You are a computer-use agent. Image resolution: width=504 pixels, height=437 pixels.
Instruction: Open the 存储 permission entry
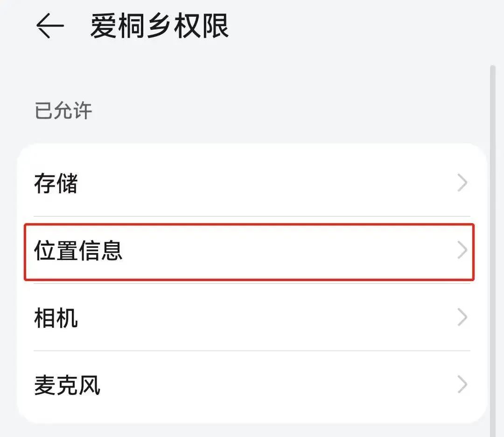(56, 183)
